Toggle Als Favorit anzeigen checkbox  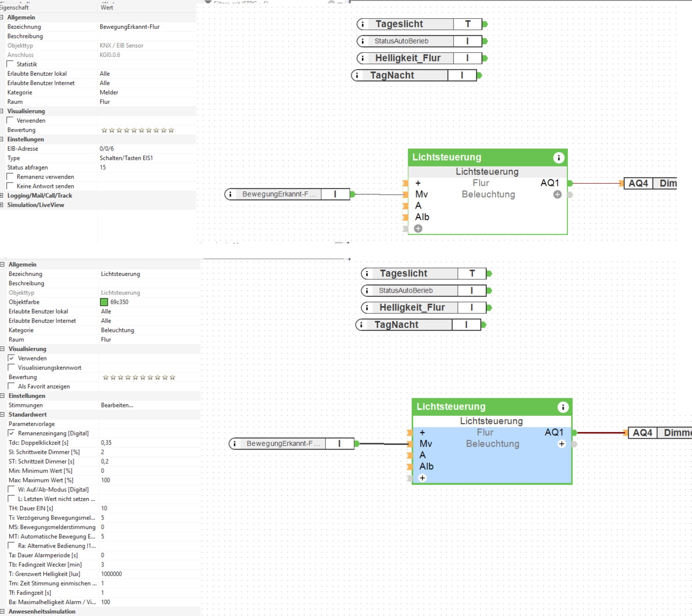(x=12, y=386)
